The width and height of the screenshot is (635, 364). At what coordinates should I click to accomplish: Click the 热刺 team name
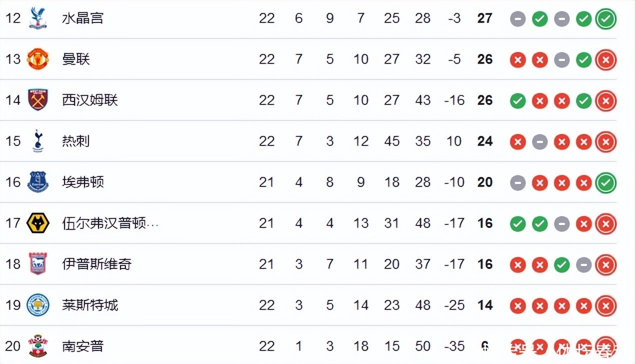pyautogui.click(x=76, y=141)
